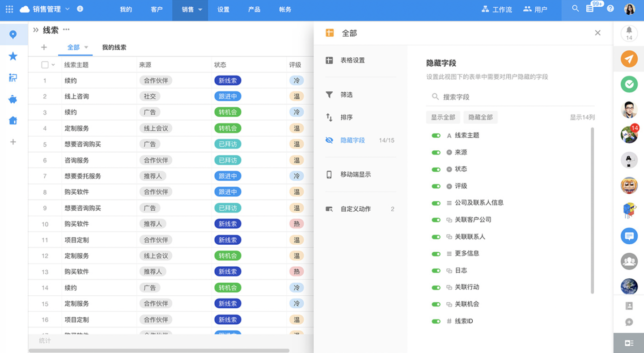Open the 设置 top menu

[x=223, y=9]
